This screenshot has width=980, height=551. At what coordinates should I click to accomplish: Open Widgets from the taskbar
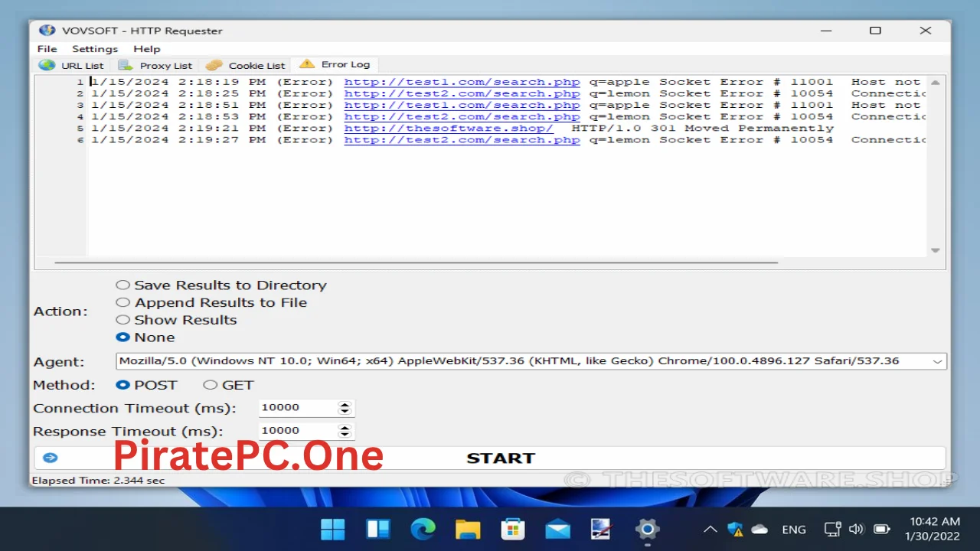[378, 529]
